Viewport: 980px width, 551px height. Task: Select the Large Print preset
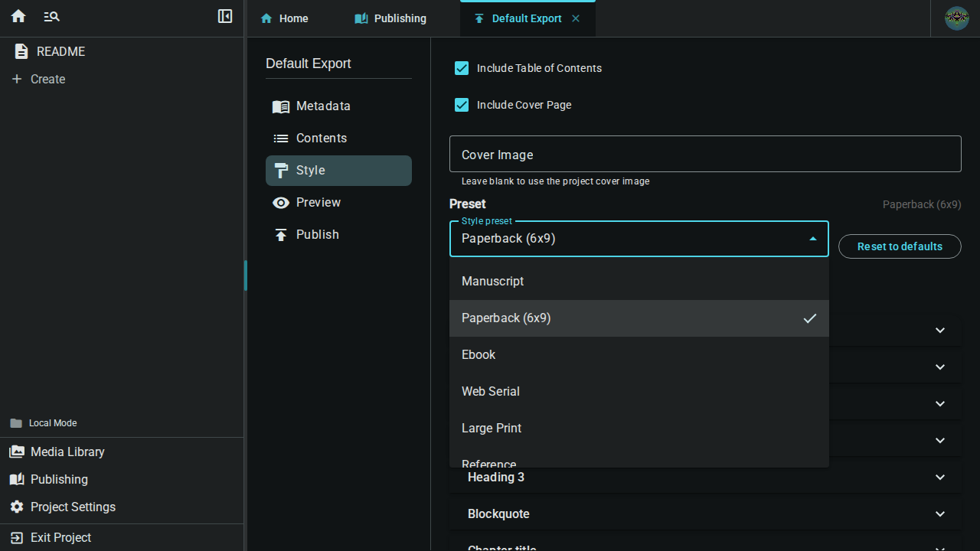pyautogui.click(x=639, y=429)
